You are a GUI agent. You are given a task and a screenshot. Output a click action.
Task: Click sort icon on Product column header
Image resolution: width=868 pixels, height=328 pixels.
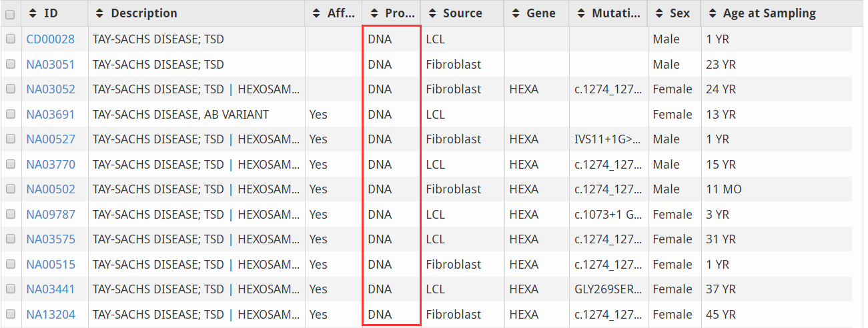[374, 13]
